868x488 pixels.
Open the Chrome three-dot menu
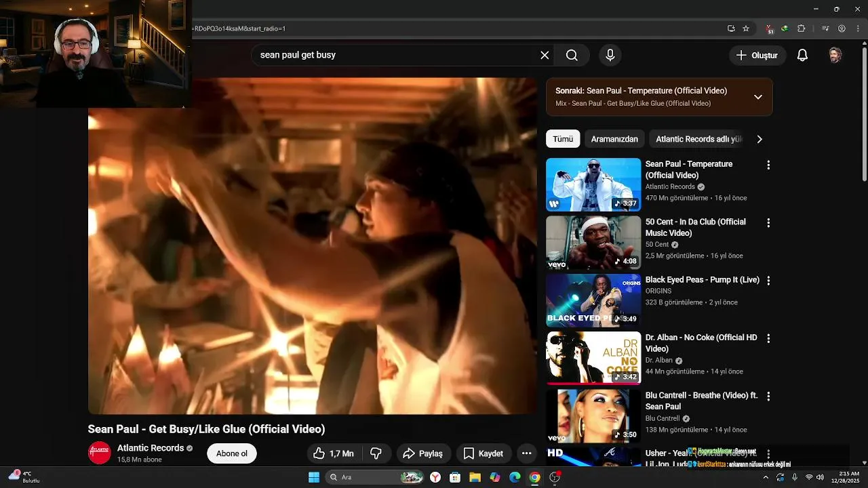(856, 28)
